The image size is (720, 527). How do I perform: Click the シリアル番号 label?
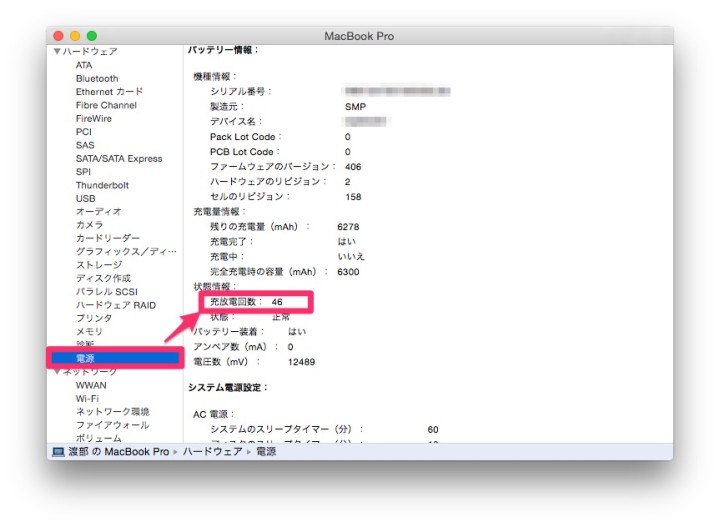pos(241,91)
